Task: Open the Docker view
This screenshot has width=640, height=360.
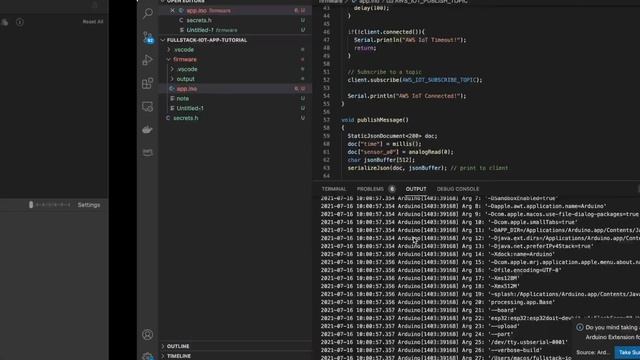Action: 147,129
